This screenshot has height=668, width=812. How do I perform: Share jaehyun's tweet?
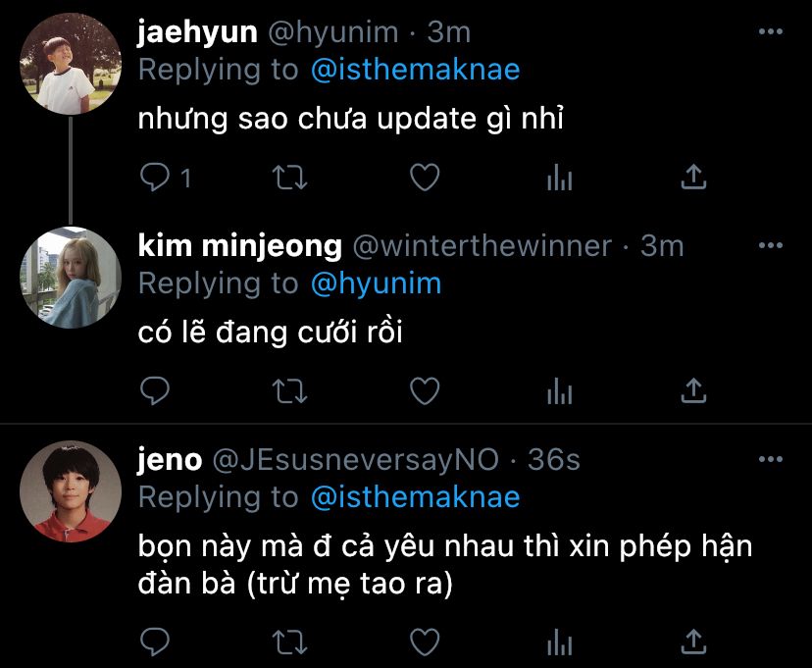pyautogui.click(x=693, y=177)
